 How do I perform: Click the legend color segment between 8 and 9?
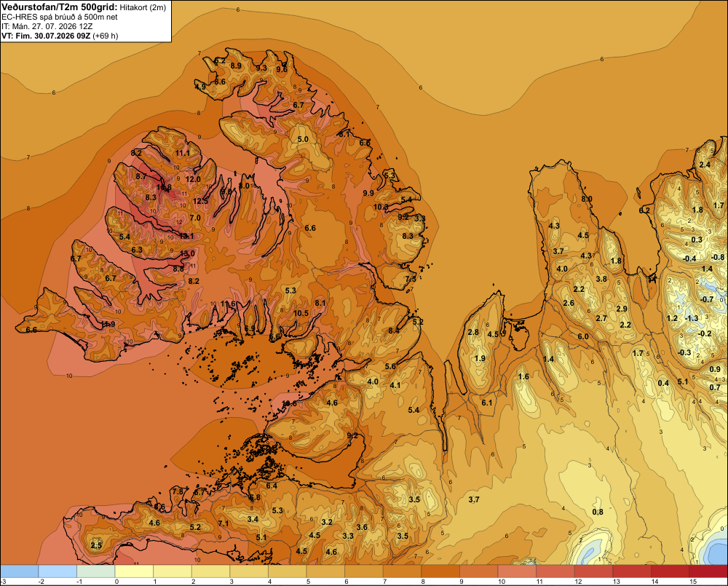[x=440, y=571]
